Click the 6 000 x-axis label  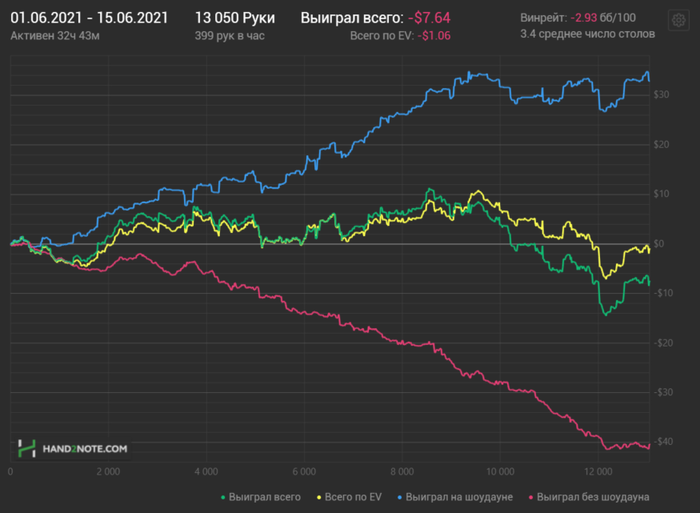[304, 472]
